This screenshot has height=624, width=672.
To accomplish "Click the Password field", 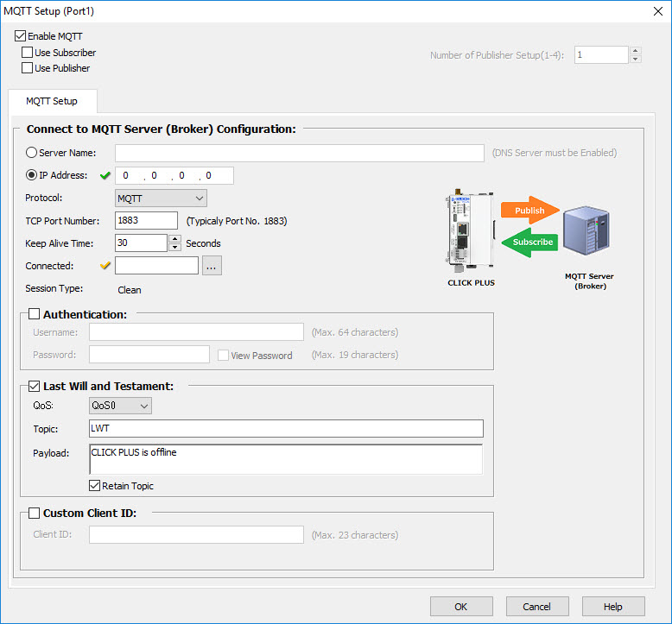I will tap(149, 355).
